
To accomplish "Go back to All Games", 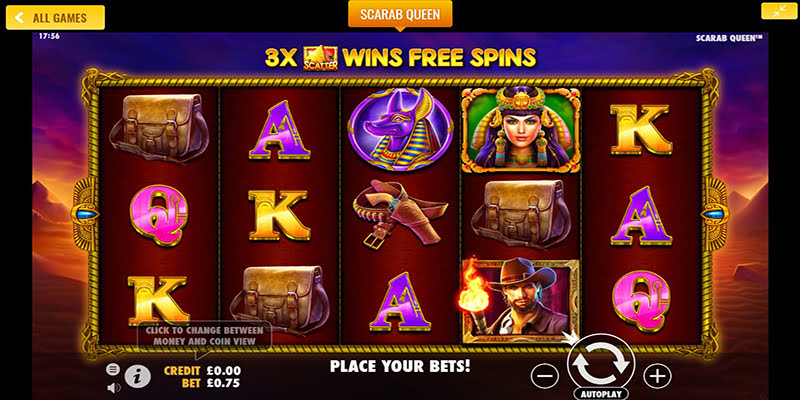I will point(55,18).
